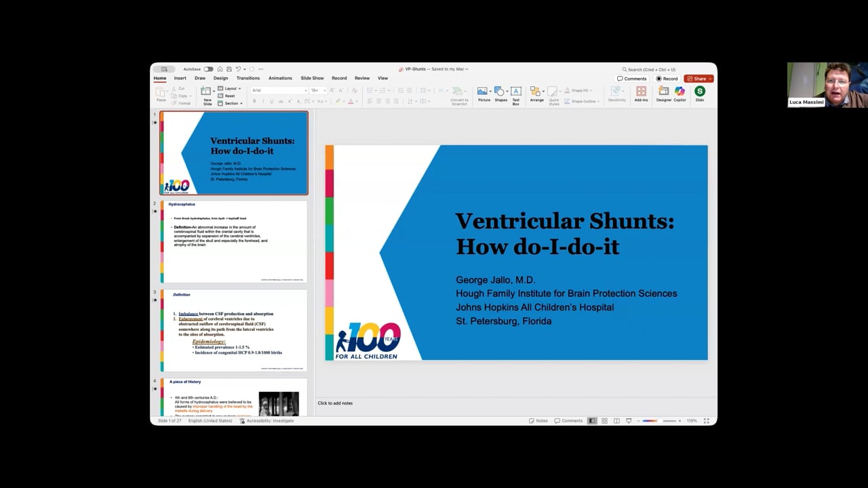Click the zoom in plus button
The height and width of the screenshot is (488, 868).
679,421
